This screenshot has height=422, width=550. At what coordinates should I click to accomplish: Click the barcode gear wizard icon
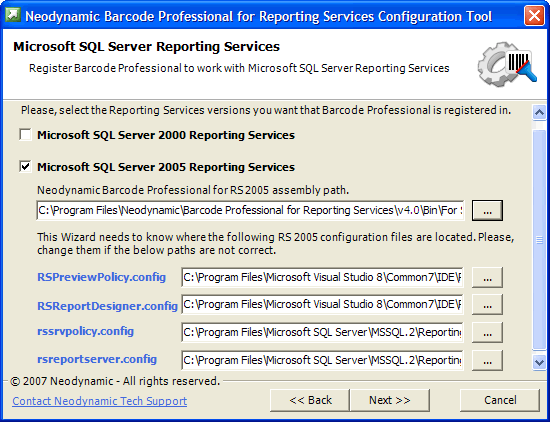tap(507, 64)
